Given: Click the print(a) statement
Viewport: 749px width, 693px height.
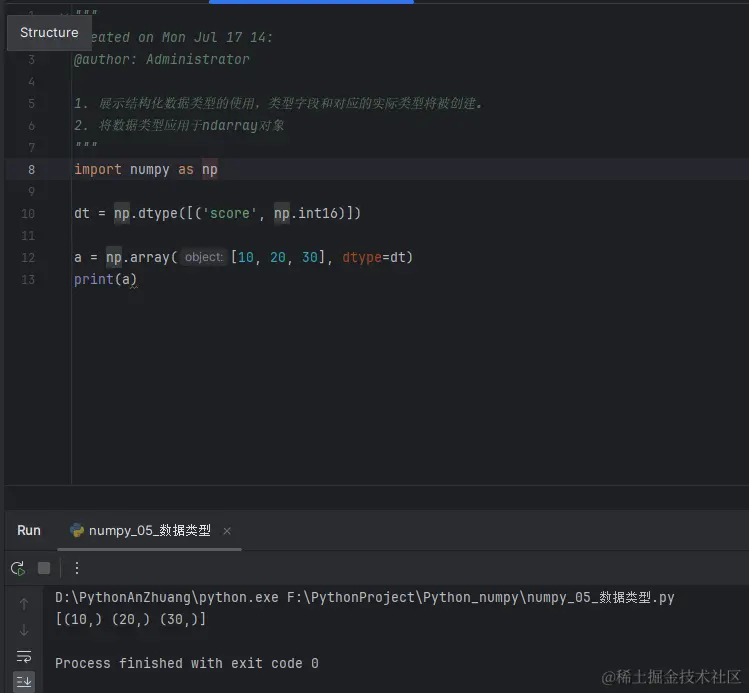Looking at the screenshot, I should [104, 280].
